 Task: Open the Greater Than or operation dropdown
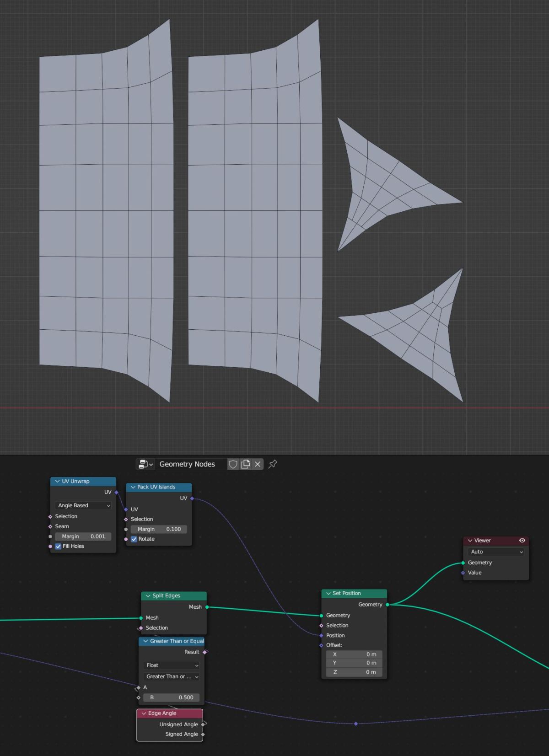click(172, 677)
